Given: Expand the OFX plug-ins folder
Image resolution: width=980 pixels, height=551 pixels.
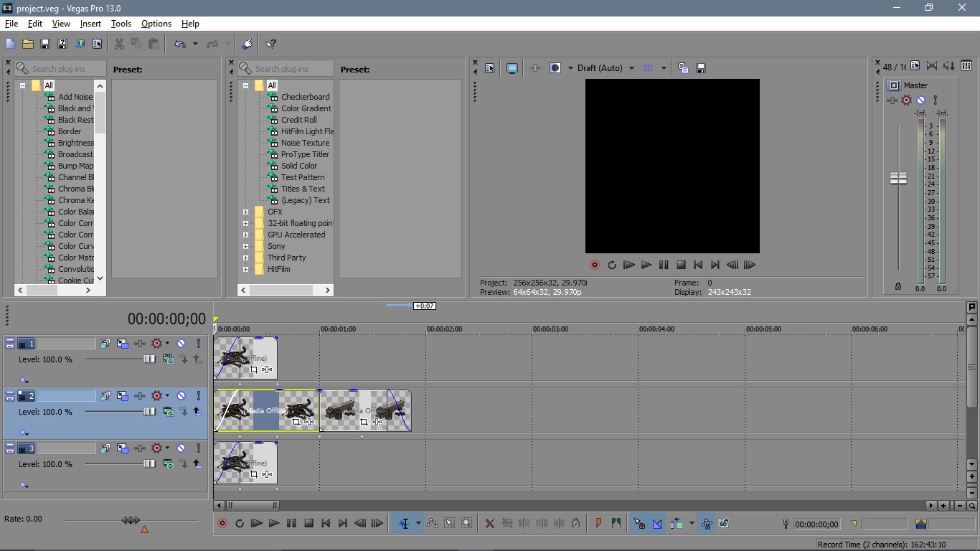Looking at the screenshot, I should click(245, 212).
